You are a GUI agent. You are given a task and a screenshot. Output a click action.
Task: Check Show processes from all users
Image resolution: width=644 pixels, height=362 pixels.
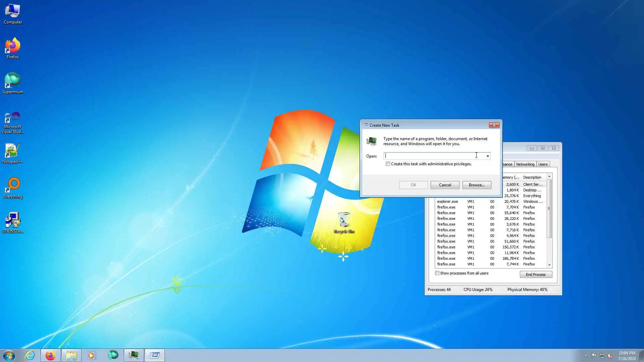click(437, 273)
